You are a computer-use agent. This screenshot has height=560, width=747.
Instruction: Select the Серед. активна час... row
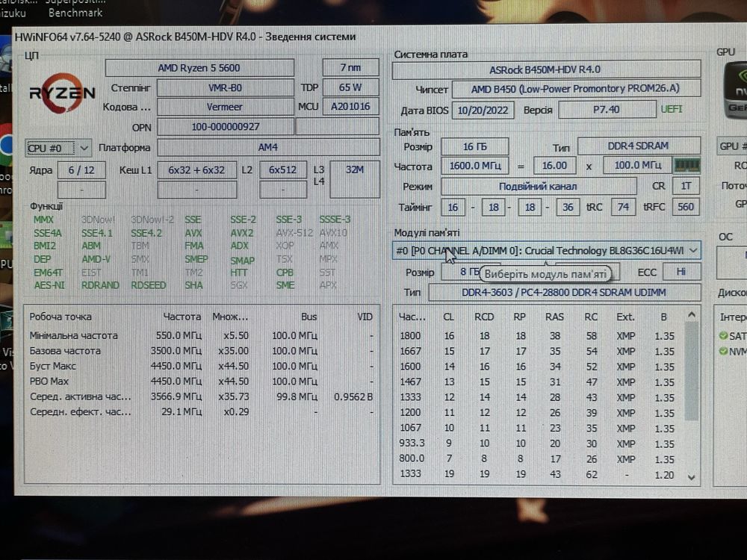point(201,396)
